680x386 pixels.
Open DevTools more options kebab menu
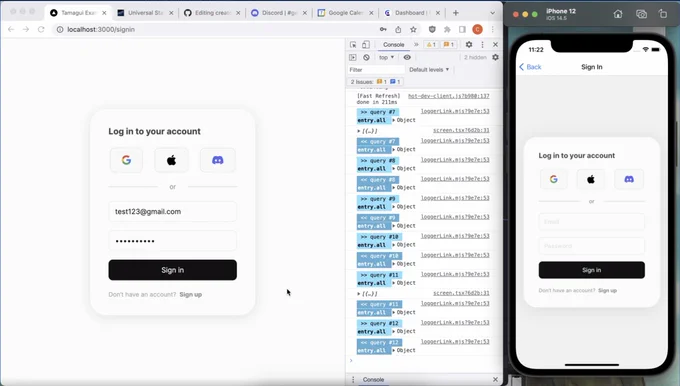click(x=482, y=45)
